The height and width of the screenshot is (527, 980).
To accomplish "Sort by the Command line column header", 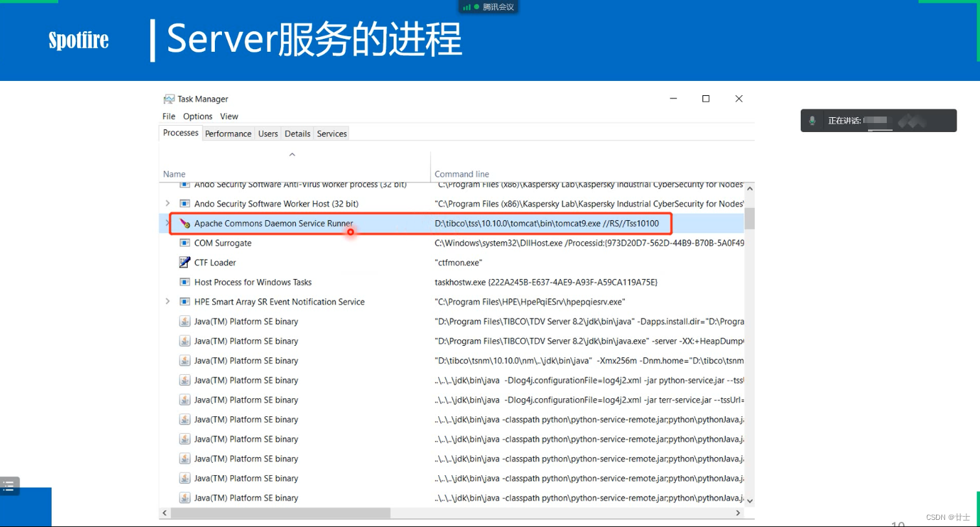I will point(462,174).
